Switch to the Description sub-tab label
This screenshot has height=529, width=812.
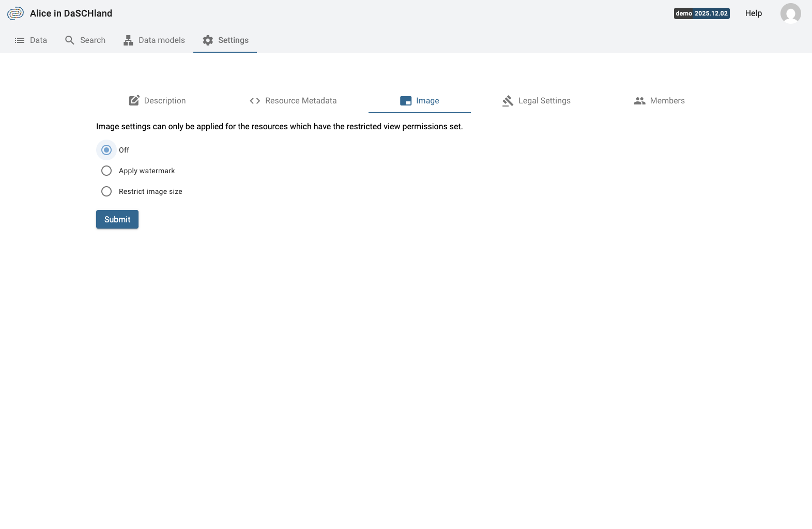(165, 101)
